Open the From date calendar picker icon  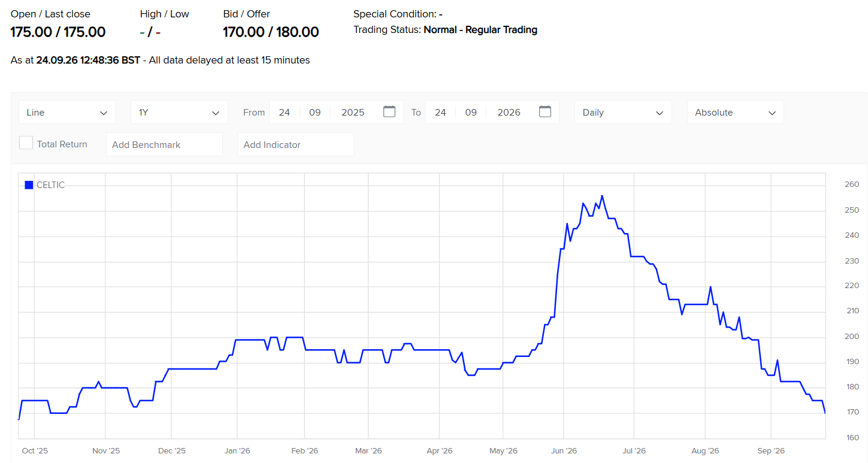389,111
